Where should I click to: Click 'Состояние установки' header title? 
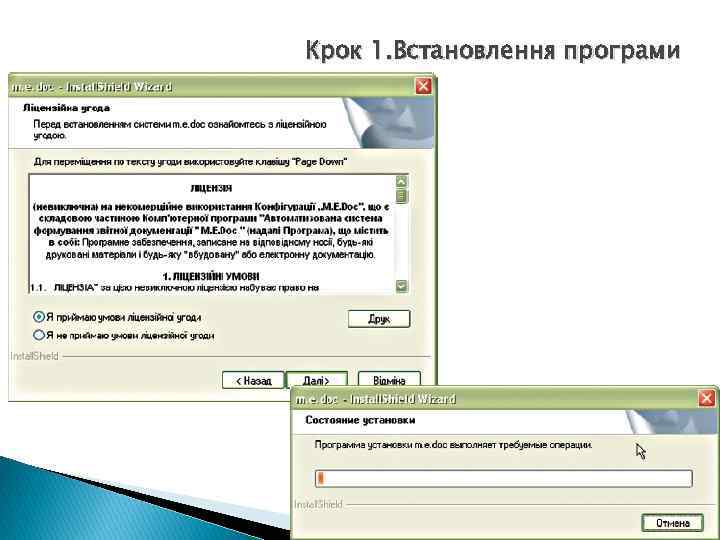tap(360, 420)
